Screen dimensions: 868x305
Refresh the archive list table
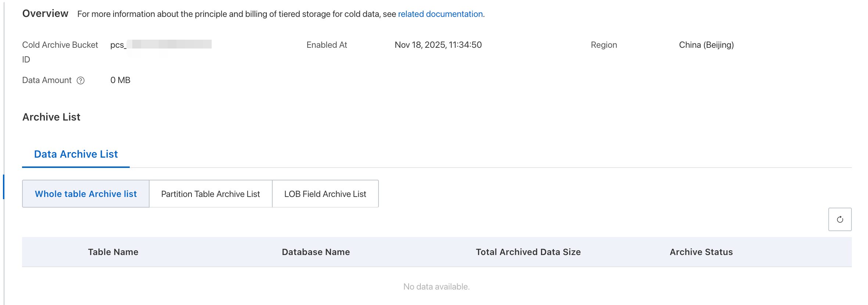(840, 219)
